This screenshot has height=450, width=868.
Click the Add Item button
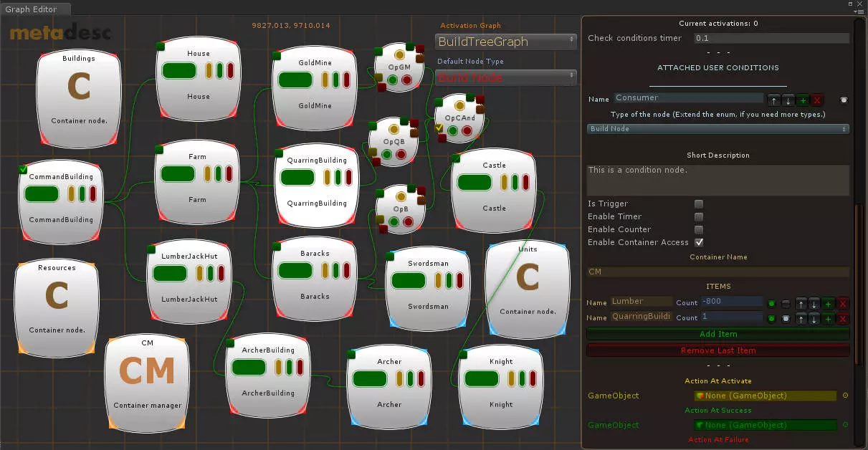coord(718,334)
